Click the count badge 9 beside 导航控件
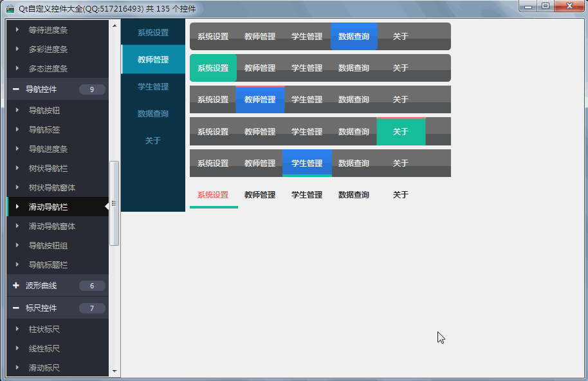588x381 pixels. click(92, 89)
